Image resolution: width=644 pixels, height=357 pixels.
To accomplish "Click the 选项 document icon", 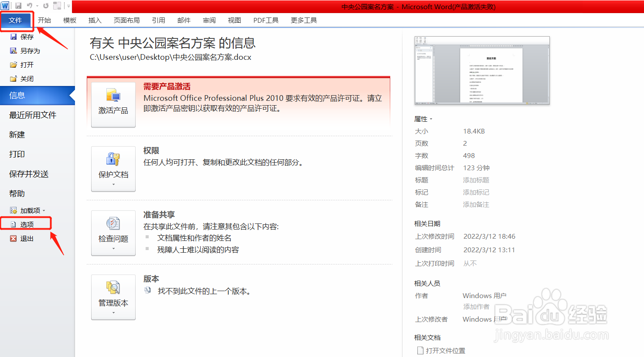I will point(14,224).
